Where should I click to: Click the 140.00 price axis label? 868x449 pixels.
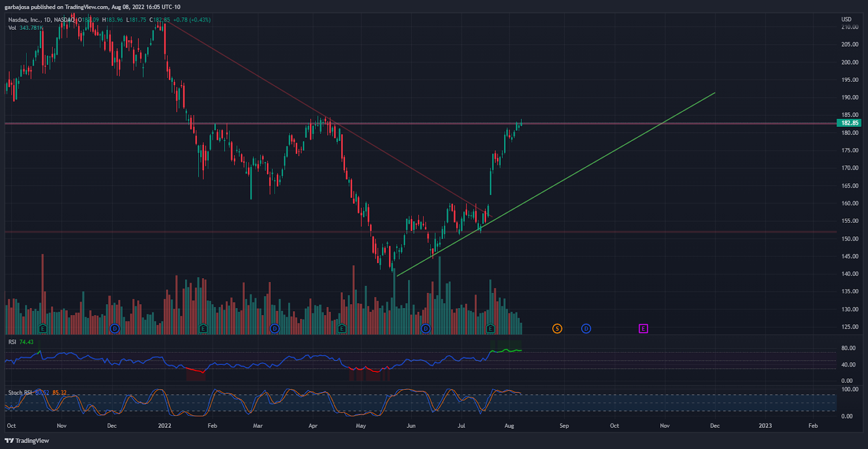(x=850, y=274)
